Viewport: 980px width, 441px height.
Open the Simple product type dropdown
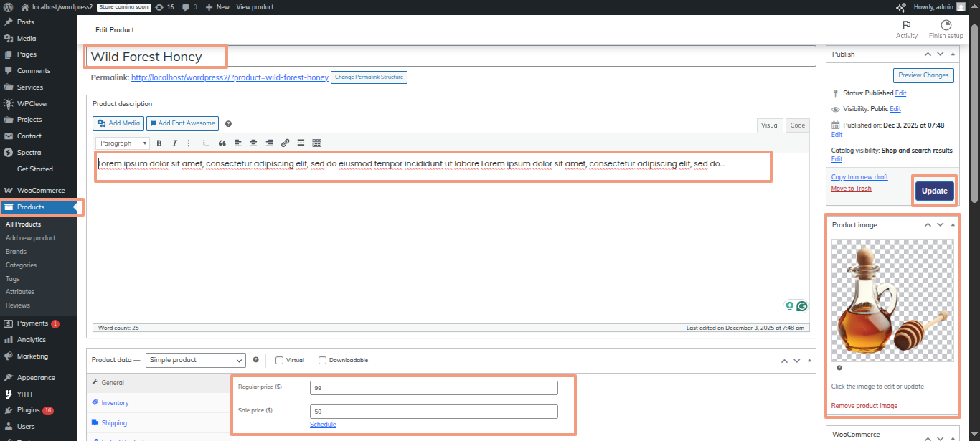[195, 360]
